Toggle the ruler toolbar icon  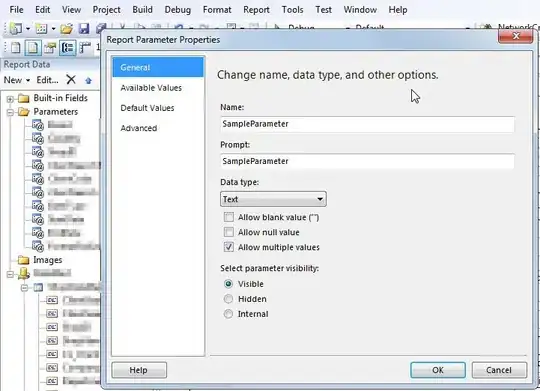85,48
